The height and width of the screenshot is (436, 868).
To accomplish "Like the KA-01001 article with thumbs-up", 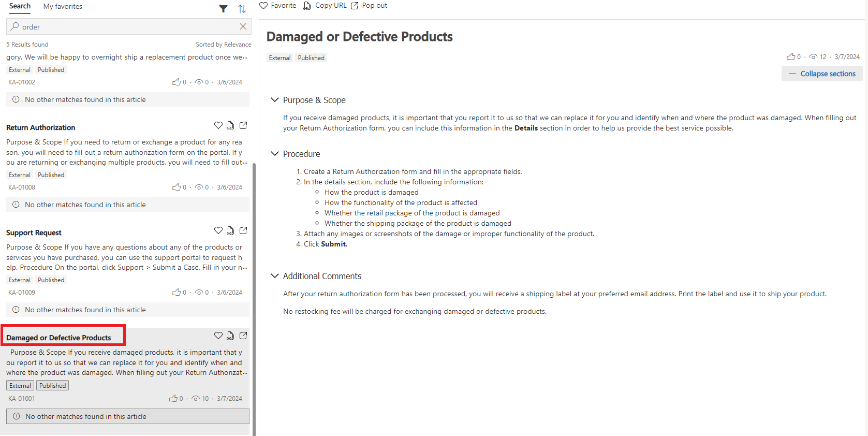I will click(173, 398).
